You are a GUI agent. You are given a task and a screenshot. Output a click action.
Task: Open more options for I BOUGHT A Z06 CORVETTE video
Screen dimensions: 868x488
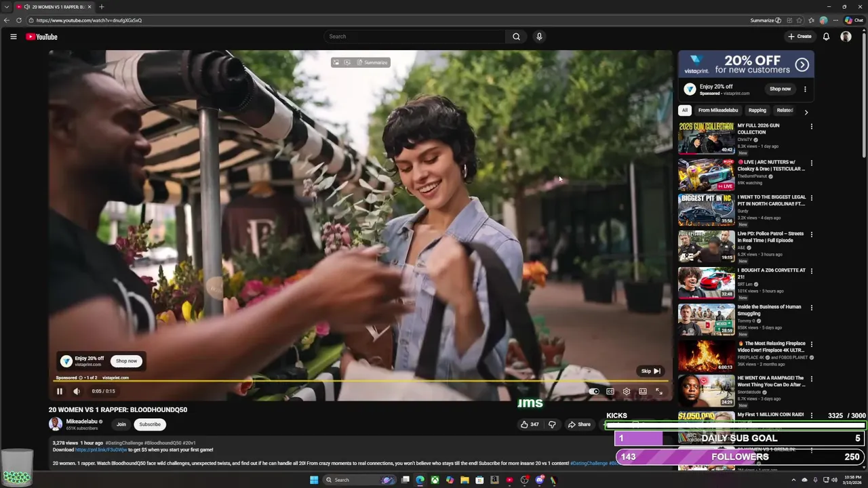[x=811, y=271]
